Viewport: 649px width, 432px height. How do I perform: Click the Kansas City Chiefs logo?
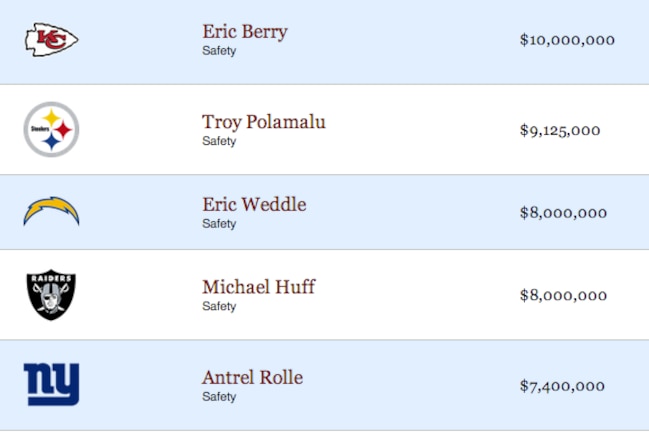[51, 40]
